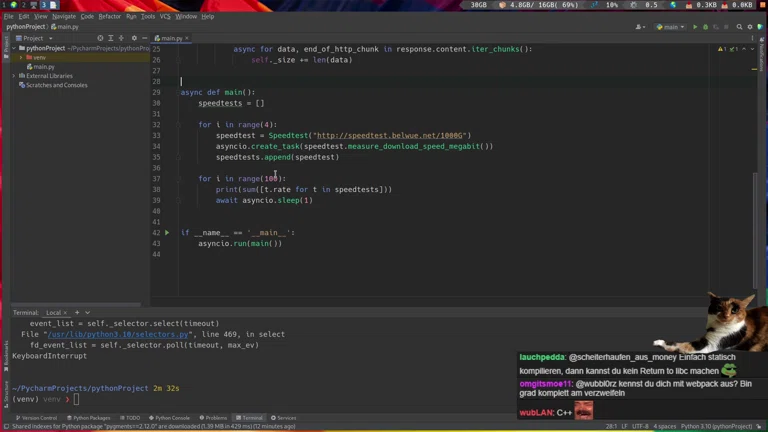Click the warnings indicator in editor corner
This screenshot has width=768, height=432.
click(x=727, y=49)
